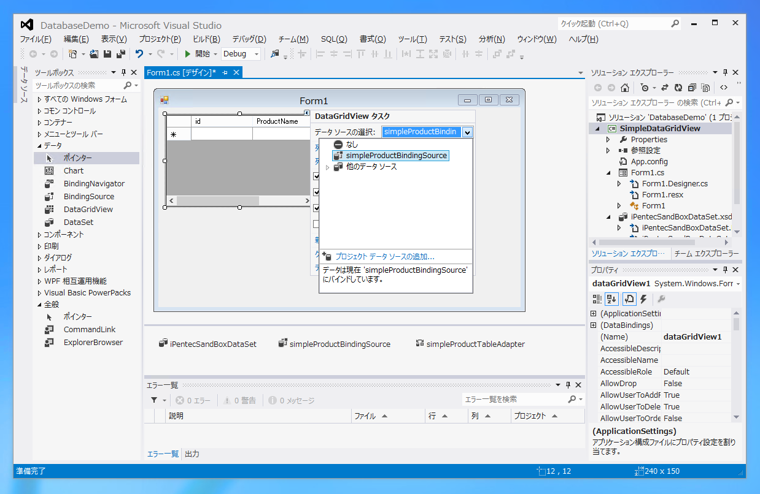Switch to the チーム エクスプローラー tab

point(707,254)
